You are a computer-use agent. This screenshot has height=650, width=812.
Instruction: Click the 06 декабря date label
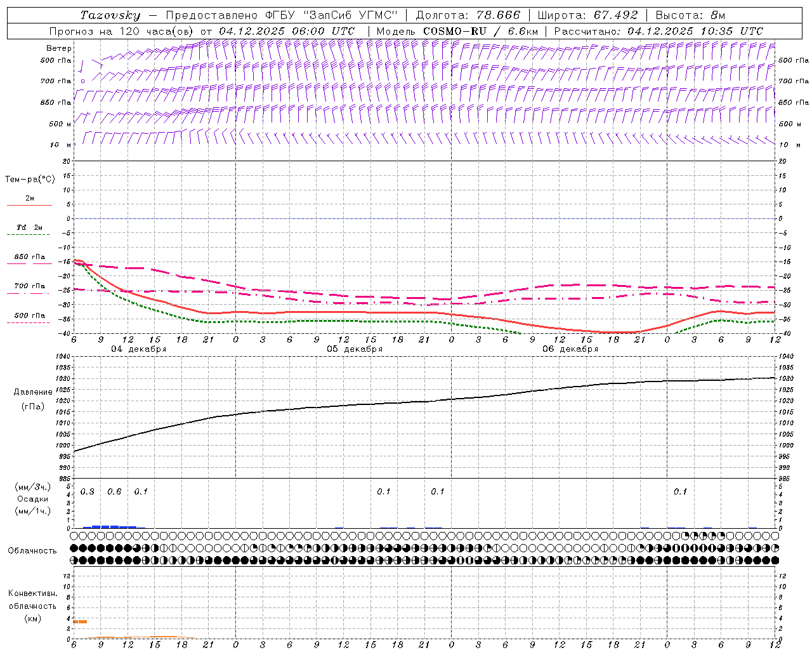pos(570,349)
